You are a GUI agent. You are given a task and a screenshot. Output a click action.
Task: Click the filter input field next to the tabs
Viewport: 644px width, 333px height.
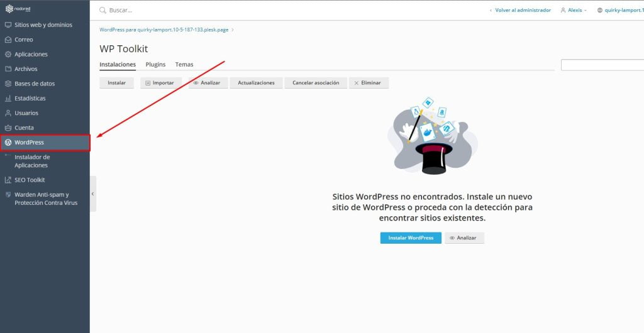pos(602,65)
